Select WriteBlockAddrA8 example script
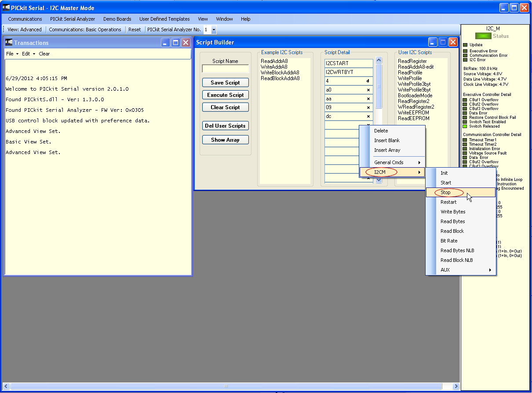Screen dimensions: 532x393 pyautogui.click(x=280, y=73)
